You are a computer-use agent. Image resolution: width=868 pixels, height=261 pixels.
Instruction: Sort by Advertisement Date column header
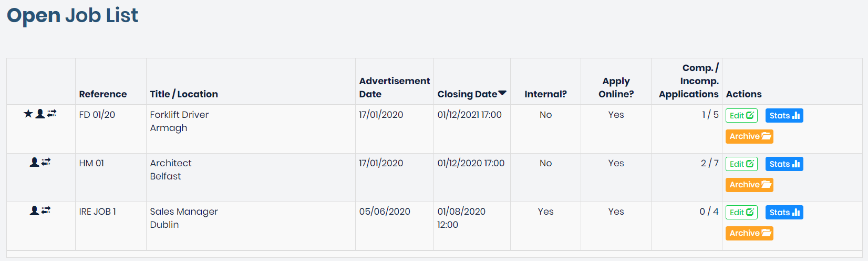[394, 87]
